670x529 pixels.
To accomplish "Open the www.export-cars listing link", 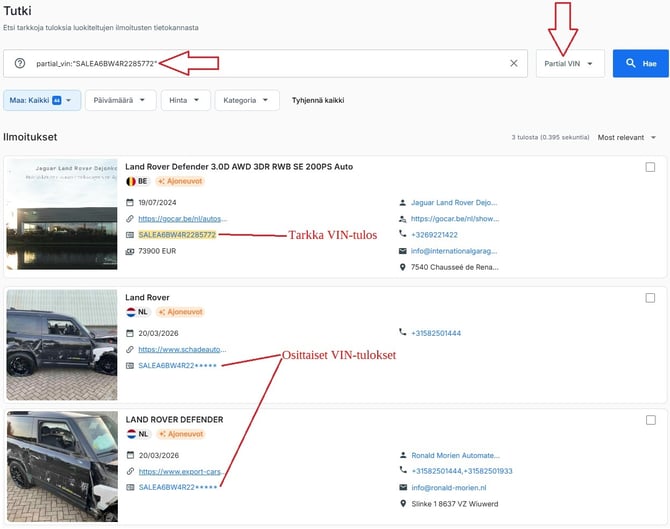I will 181,472.
